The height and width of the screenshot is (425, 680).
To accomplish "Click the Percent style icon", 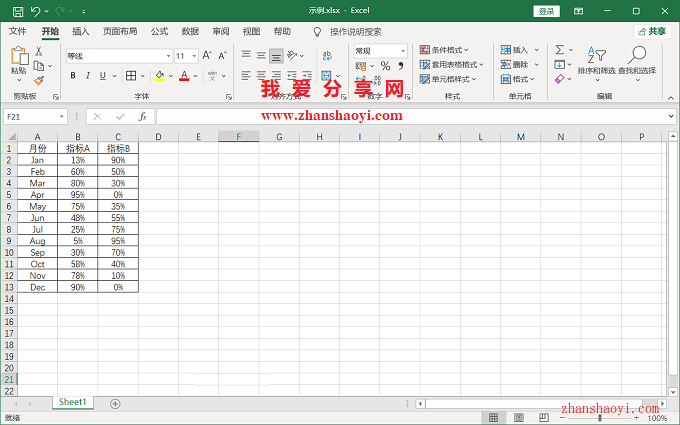I will coord(385,66).
